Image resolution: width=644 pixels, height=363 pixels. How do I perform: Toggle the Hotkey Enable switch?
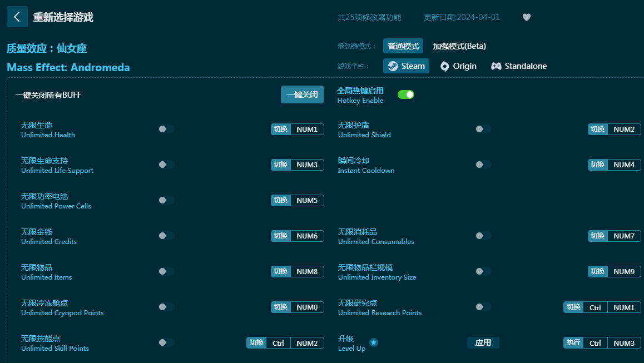406,95
